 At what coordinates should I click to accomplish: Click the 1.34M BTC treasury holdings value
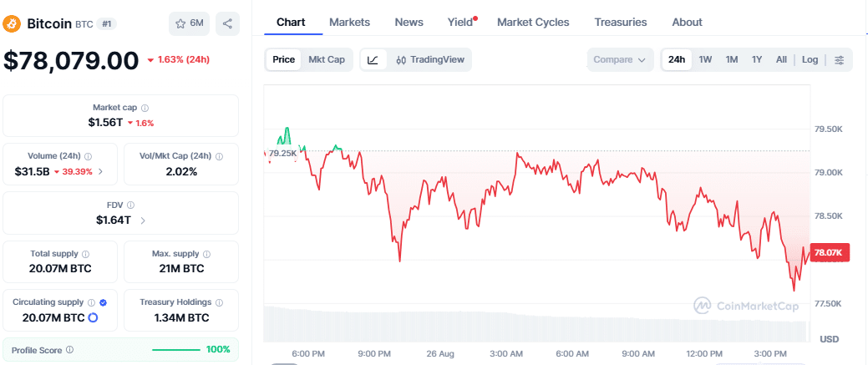(x=181, y=318)
